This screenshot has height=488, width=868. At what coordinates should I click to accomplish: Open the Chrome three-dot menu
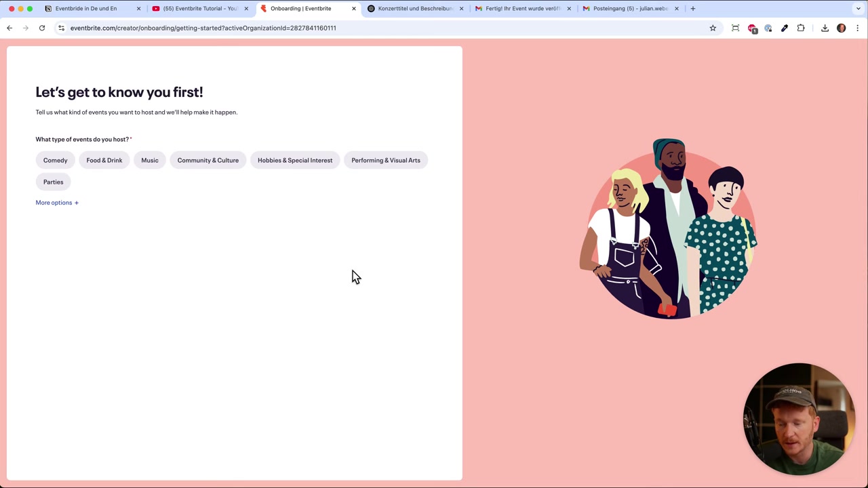(x=858, y=28)
